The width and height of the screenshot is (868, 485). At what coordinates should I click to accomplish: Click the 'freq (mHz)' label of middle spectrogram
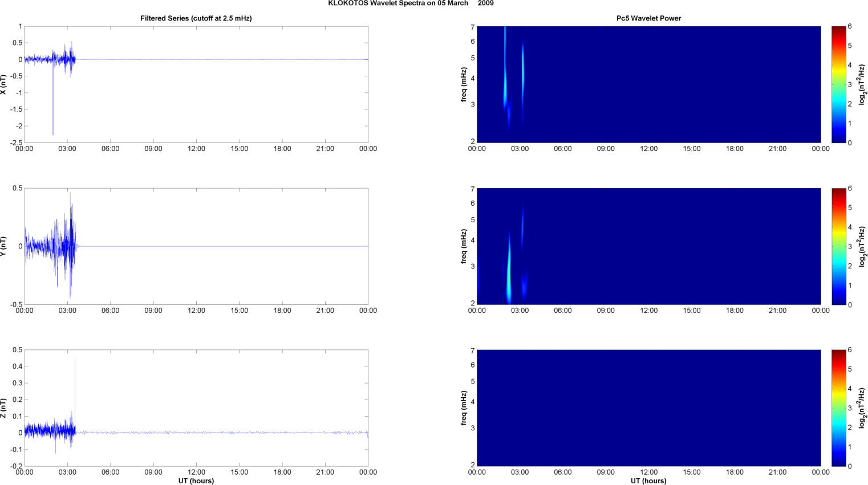(464, 246)
